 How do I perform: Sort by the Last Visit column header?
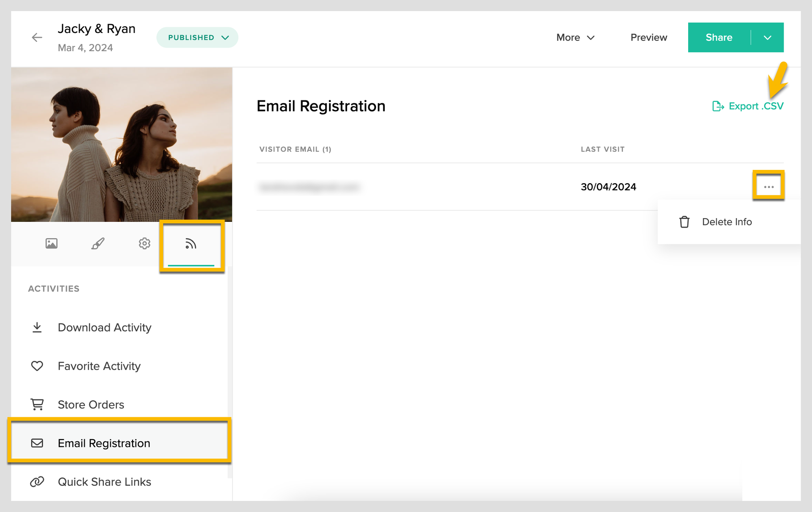pyautogui.click(x=602, y=149)
